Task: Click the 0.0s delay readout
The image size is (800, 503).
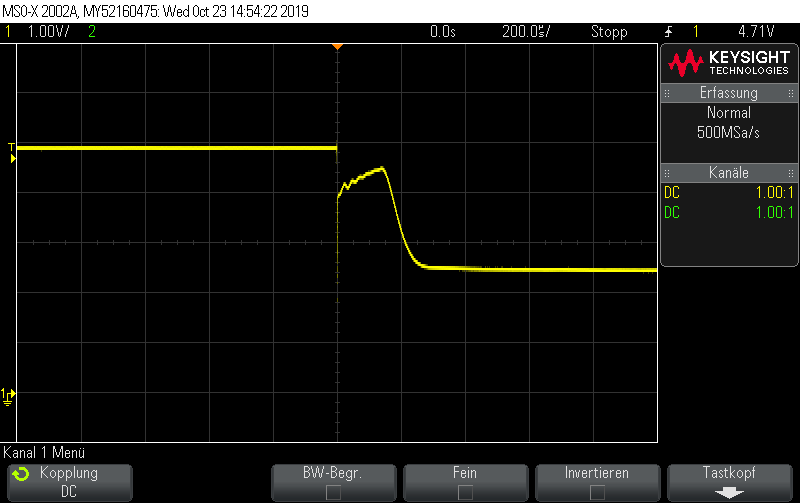Action: pyautogui.click(x=442, y=32)
